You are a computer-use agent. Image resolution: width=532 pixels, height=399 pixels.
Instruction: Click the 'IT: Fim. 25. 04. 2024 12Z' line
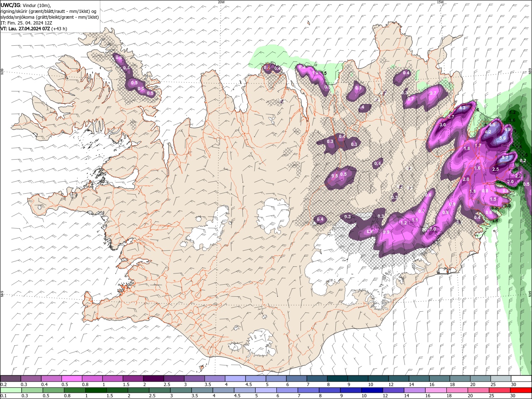(x=26, y=23)
